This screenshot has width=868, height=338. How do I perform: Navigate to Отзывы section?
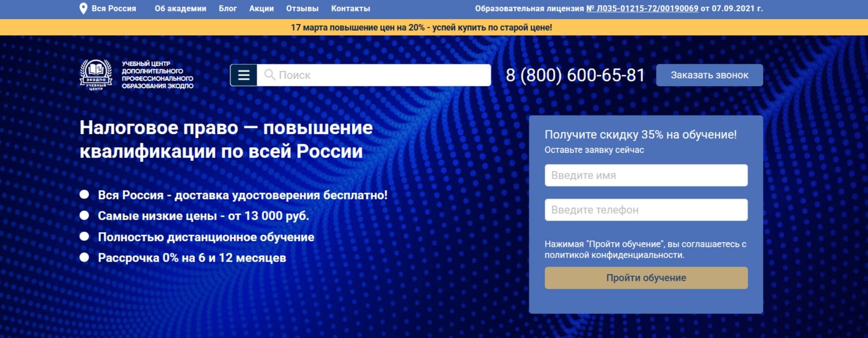click(302, 8)
